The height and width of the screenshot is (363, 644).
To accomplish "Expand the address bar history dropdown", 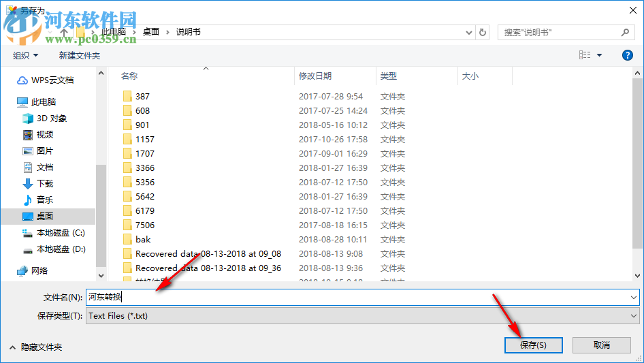I will point(468,32).
